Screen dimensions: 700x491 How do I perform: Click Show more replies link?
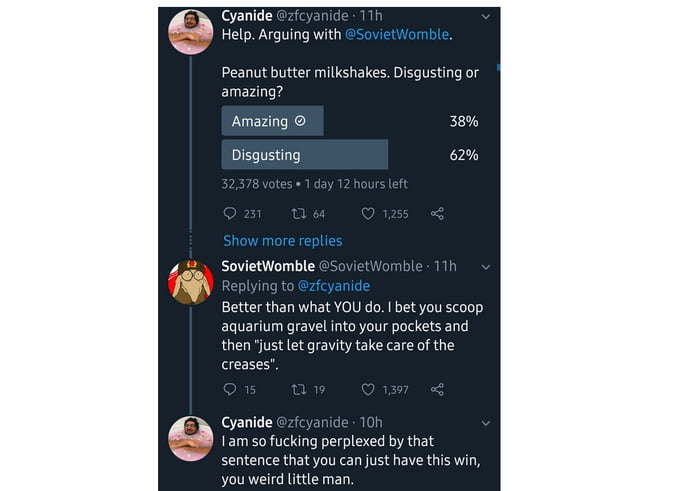pos(282,241)
